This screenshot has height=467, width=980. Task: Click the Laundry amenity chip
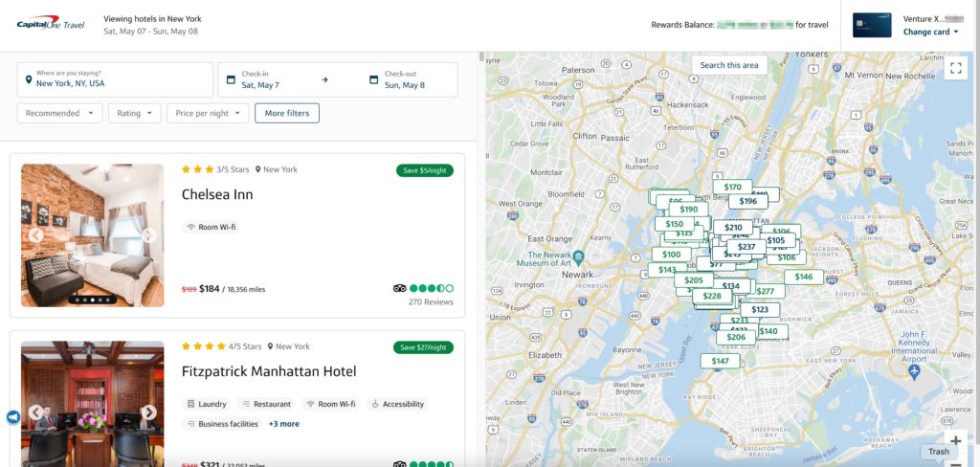pyautogui.click(x=207, y=404)
